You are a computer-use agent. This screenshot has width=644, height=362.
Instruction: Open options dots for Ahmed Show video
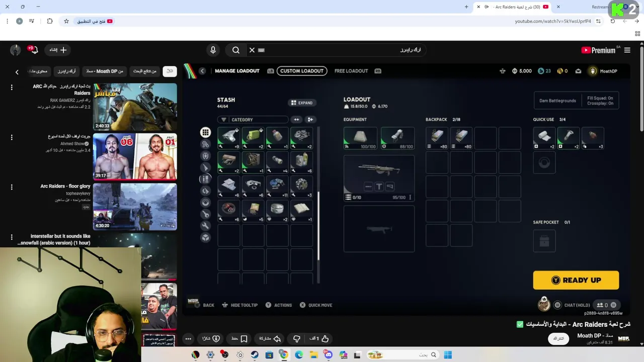pyautogui.click(x=12, y=137)
